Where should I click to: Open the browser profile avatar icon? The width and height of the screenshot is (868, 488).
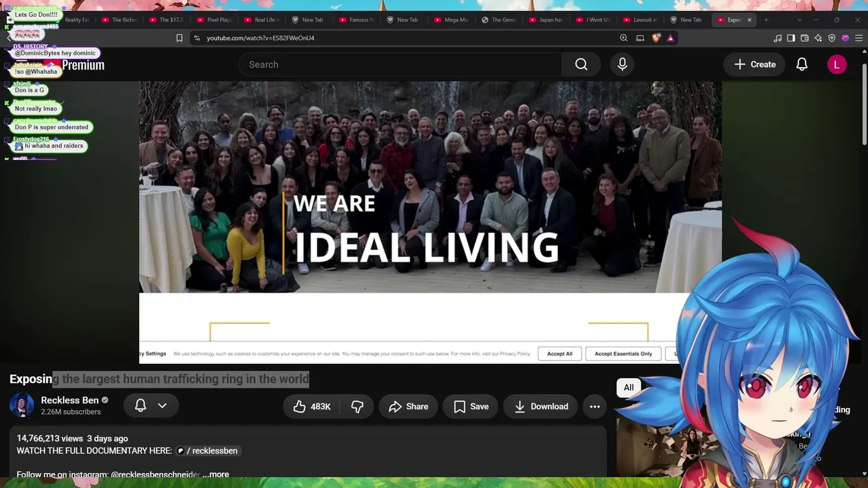click(x=845, y=38)
